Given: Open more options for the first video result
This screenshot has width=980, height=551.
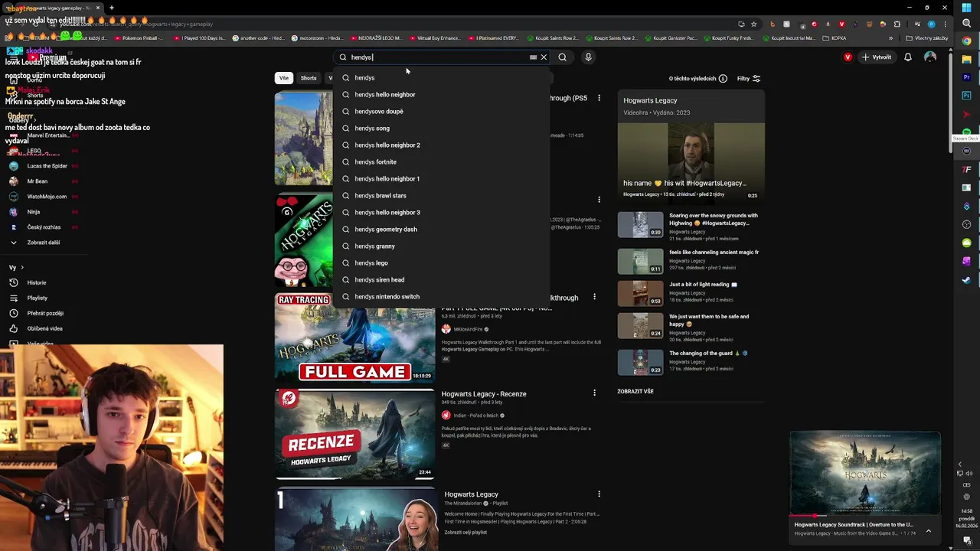Looking at the screenshot, I should click(x=599, y=98).
